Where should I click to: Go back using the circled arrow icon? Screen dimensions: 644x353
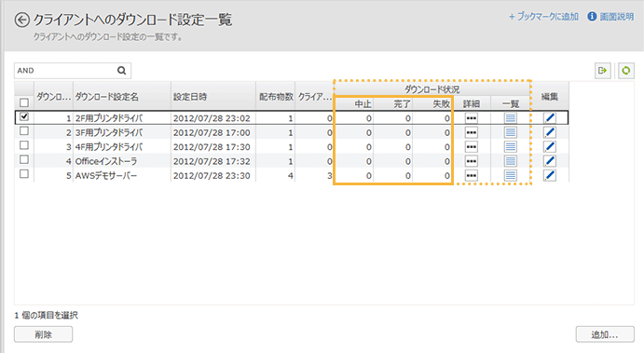click(x=22, y=20)
